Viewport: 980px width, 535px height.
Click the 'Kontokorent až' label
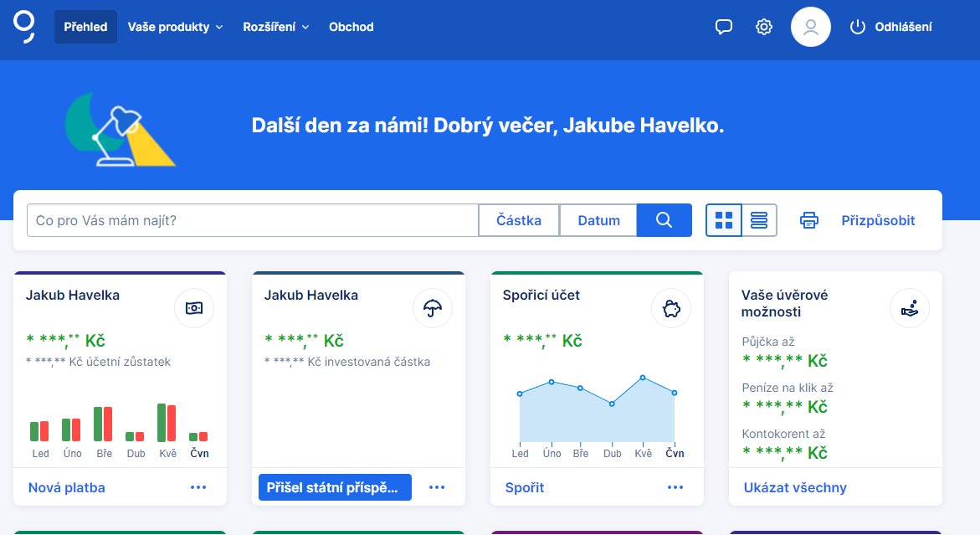point(784,434)
